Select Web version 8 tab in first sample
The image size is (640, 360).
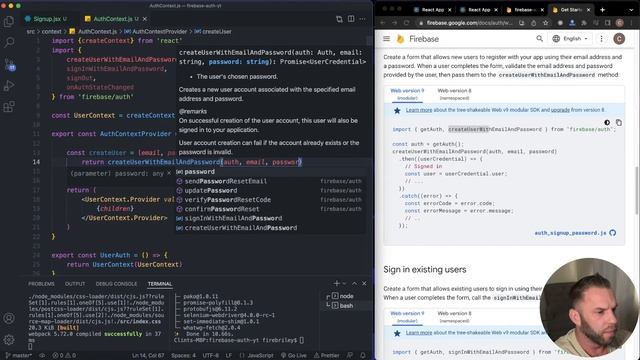[x=454, y=94]
